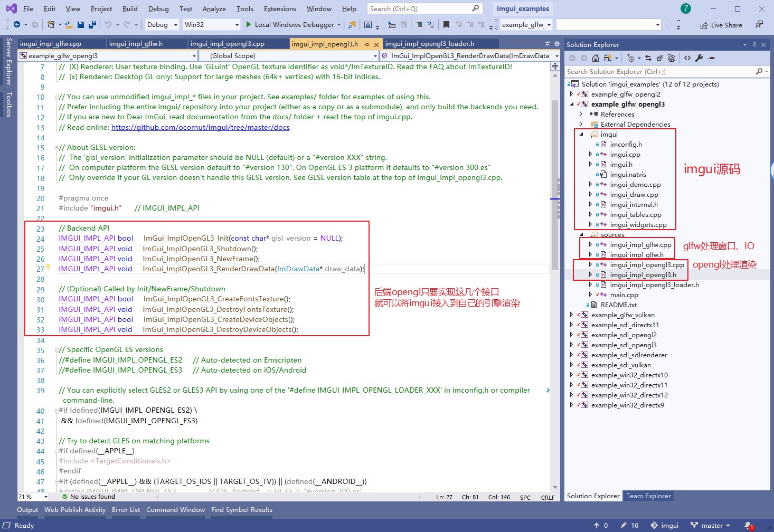Collapse the example_glfw_opengl3 project node
The width and height of the screenshot is (774, 532).
[x=572, y=104]
